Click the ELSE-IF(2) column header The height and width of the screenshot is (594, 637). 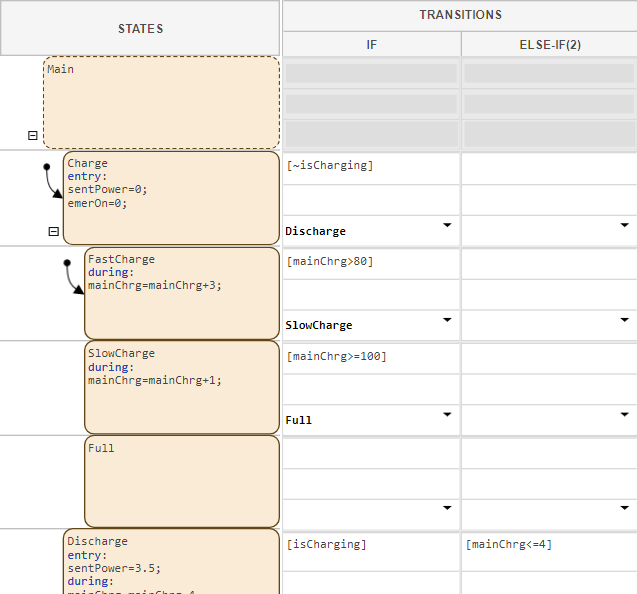(549, 45)
